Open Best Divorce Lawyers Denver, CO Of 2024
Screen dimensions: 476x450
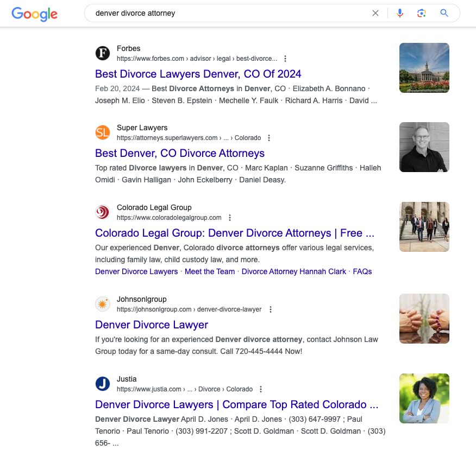point(198,74)
